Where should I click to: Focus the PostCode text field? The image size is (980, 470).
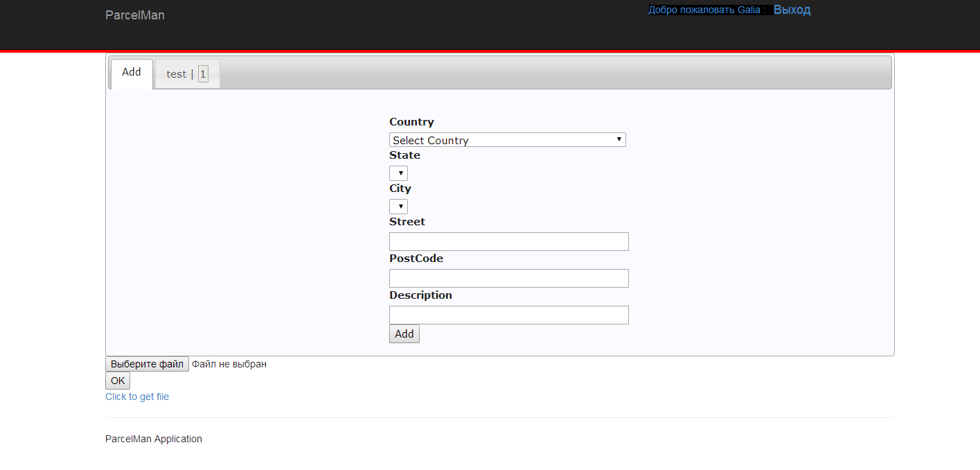(x=509, y=278)
